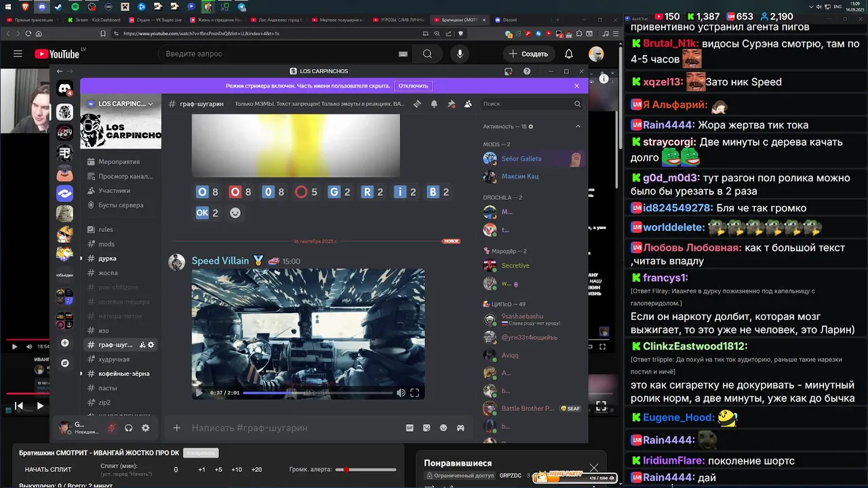Open Discord direct messages home icon
Screen dimensions: 868x488
(x=64, y=88)
